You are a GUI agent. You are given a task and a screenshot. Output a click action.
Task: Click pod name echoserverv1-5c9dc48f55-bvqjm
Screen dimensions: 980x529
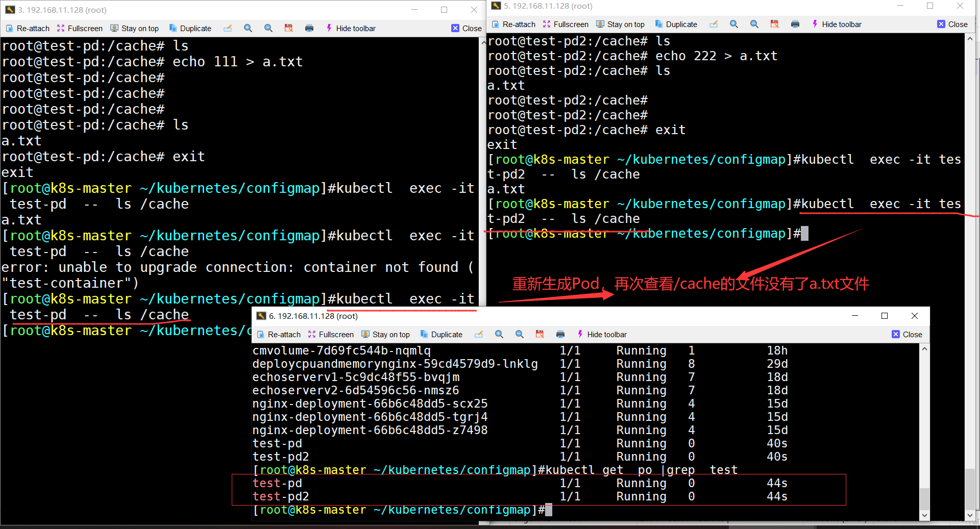356,377
